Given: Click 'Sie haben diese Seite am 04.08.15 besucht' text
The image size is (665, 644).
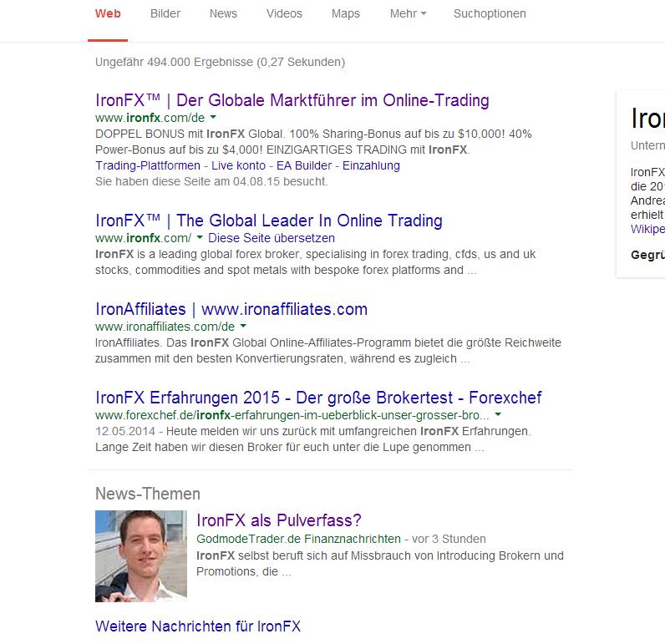Looking at the screenshot, I should click(211, 181).
